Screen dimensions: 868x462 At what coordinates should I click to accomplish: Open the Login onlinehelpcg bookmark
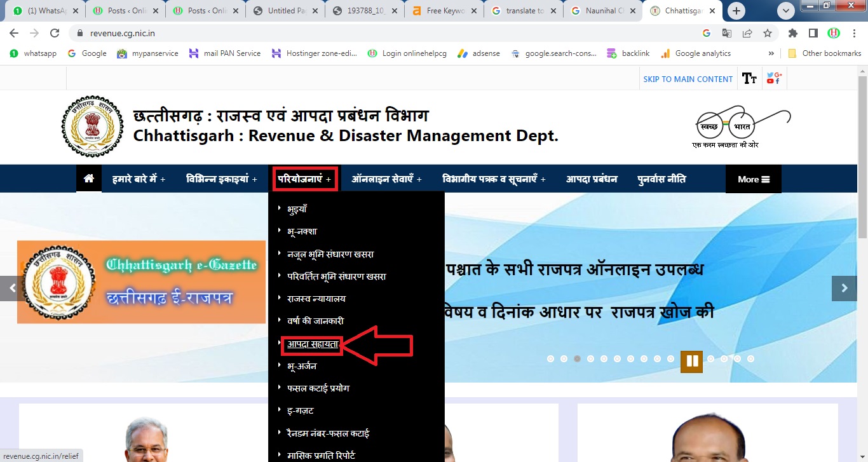point(407,53)
